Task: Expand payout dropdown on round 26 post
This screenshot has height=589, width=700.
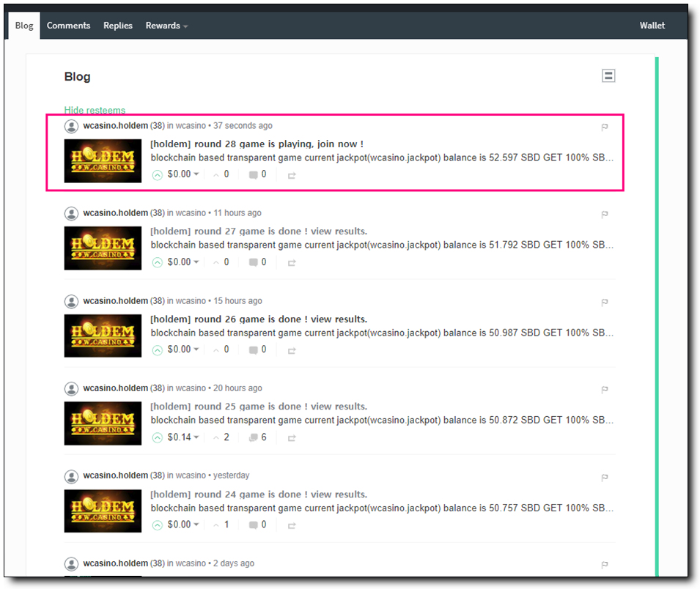Action: 183,349
